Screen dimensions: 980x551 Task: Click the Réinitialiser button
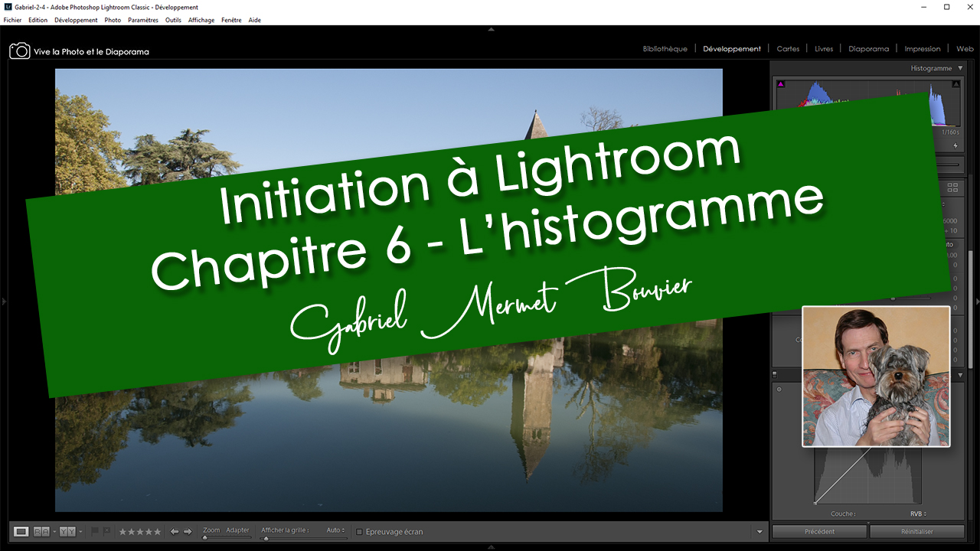[916, 531]
